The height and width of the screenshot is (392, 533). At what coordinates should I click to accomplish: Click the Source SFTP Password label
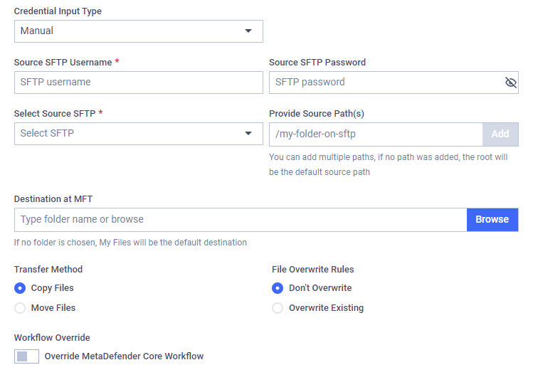tap(317, 62)
